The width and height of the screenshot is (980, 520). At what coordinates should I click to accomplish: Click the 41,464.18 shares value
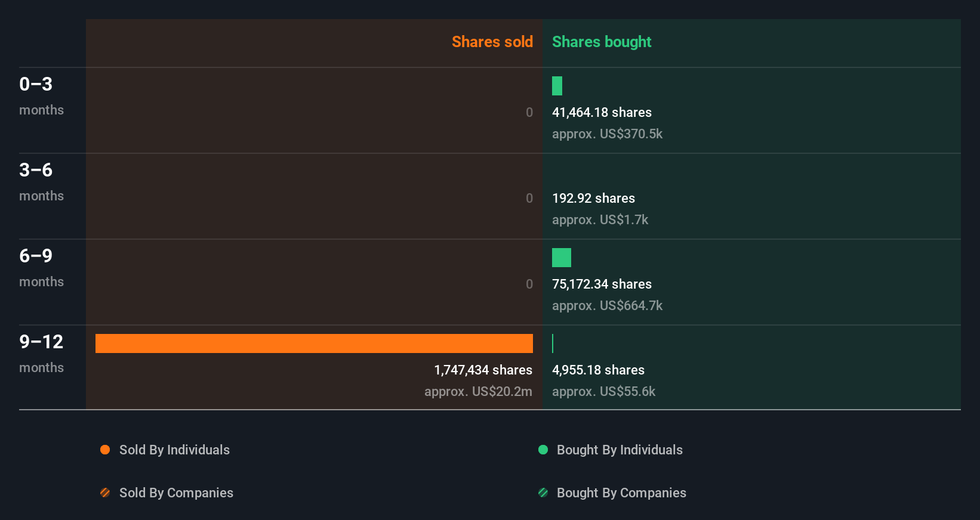point(602,113)
